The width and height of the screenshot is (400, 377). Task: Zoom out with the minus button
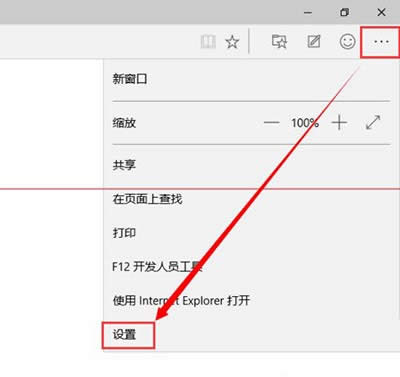pos(272,123)
